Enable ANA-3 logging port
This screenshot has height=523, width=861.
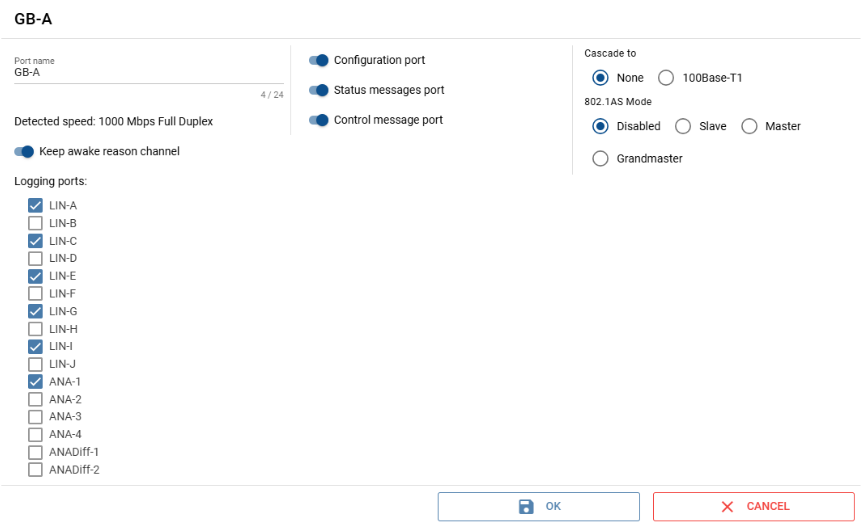pyautogui.click(x=36, y=416)
